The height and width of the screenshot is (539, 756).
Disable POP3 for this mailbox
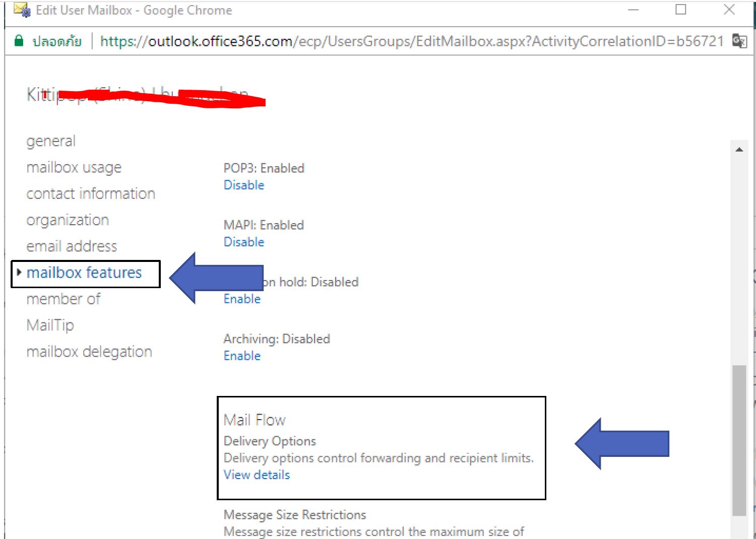click(x=244, y=185)
